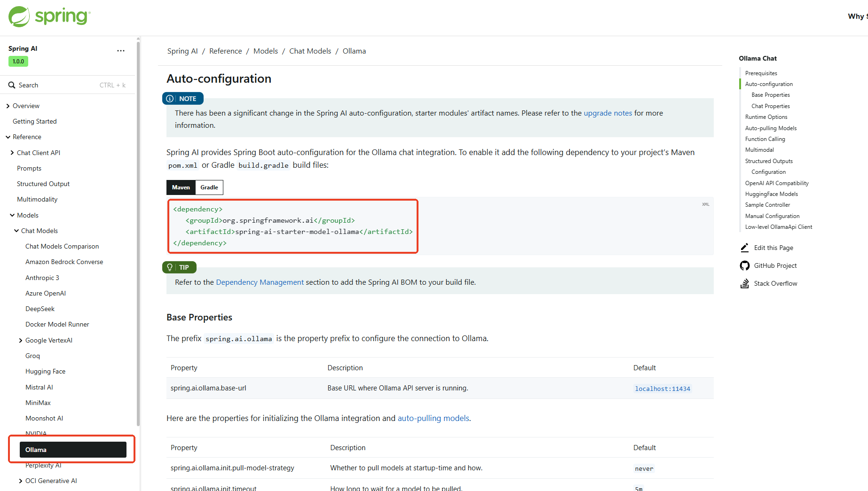Click Spring AI breadcrumb link
868x491 pixels.
[182, 51]
